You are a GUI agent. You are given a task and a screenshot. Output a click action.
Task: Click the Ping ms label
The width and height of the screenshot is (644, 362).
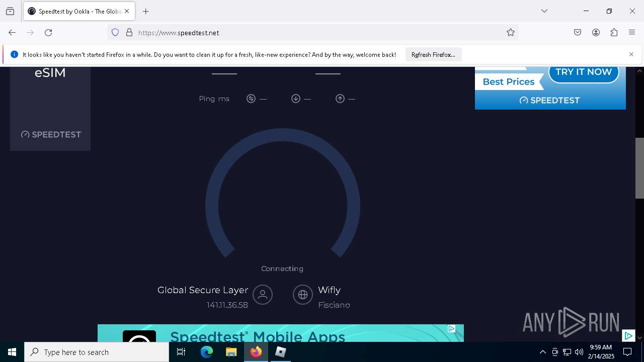[214, 99]
